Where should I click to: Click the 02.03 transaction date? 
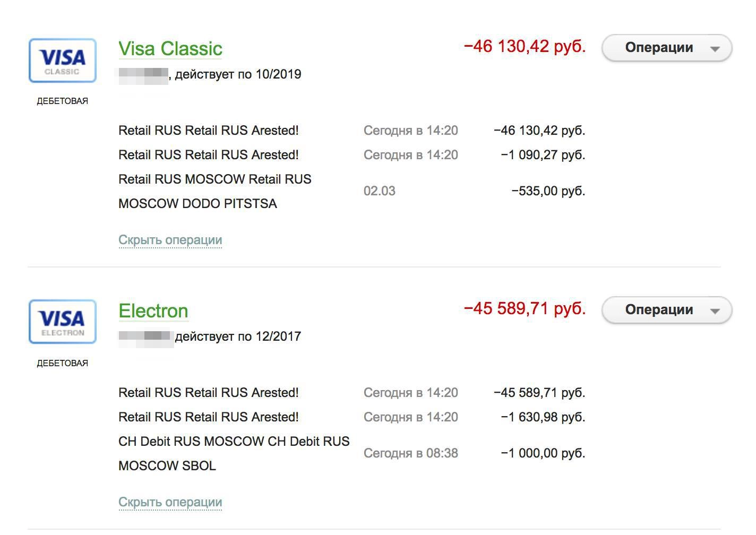pos(379,191)
